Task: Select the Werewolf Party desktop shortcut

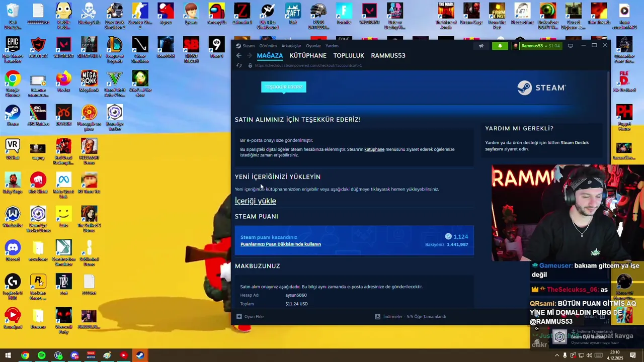Action: coord(63,320)
